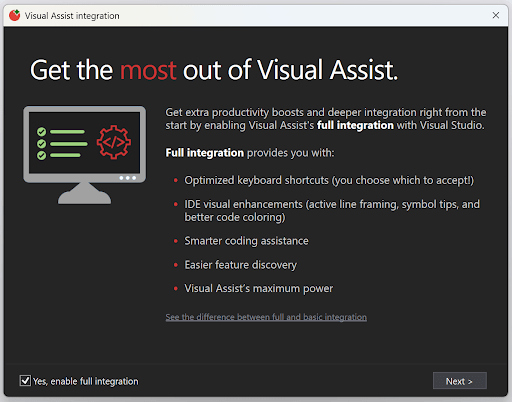
Task: Proceed with the Next > button
Action: (x=460, y=381)
